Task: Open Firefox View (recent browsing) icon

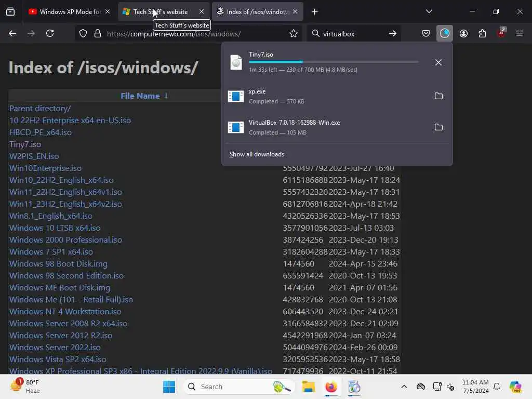Action: point(10,12)
